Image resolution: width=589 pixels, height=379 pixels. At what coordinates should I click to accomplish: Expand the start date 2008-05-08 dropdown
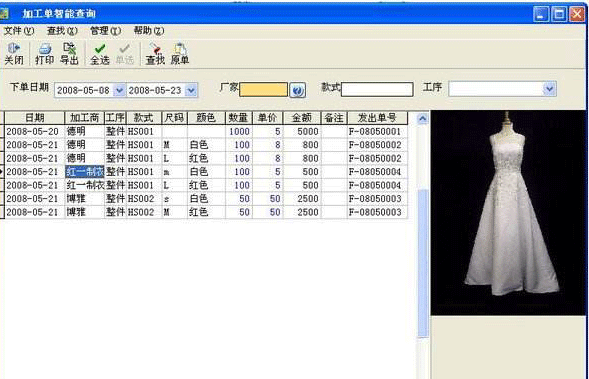(x=119, y=91)
